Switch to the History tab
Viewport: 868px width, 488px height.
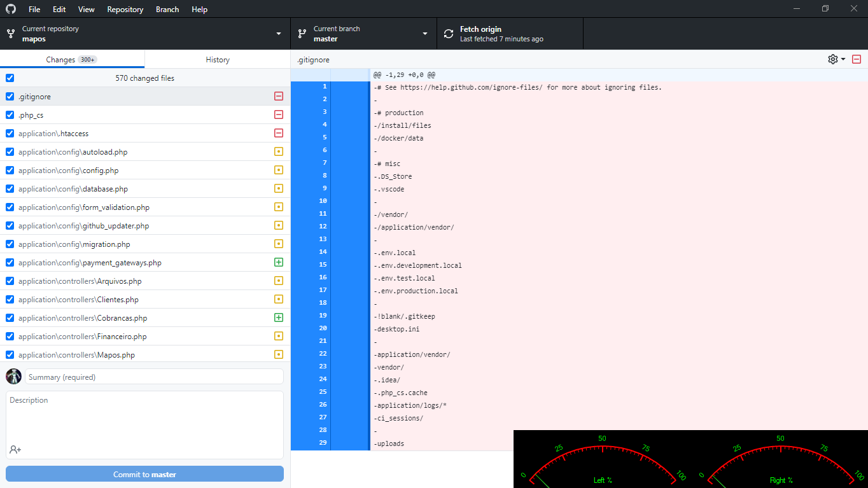(217, 59)
